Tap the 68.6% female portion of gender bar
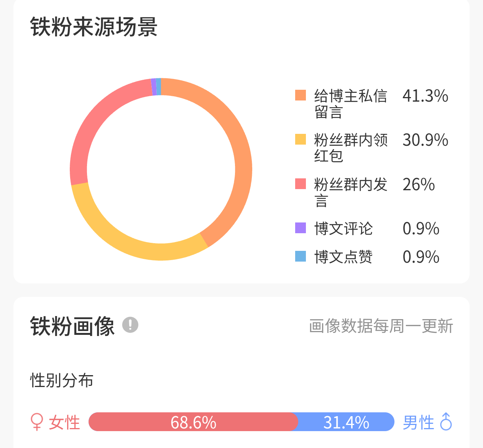 coord(193,422)
